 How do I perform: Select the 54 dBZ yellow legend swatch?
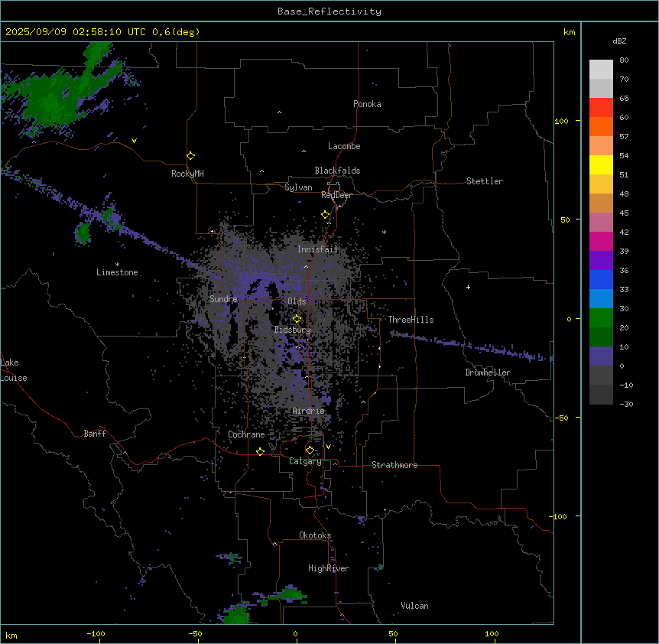(x=601, y=164)
